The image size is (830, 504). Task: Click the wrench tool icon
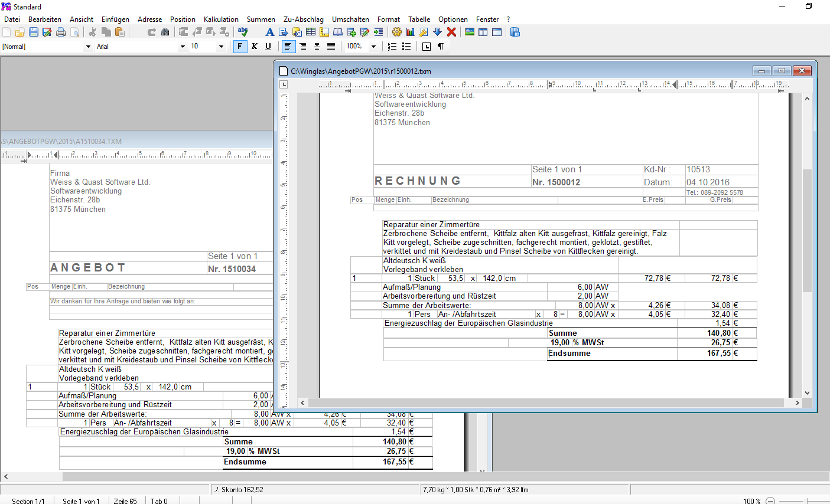pyautogui.click(x=424, y=32)
